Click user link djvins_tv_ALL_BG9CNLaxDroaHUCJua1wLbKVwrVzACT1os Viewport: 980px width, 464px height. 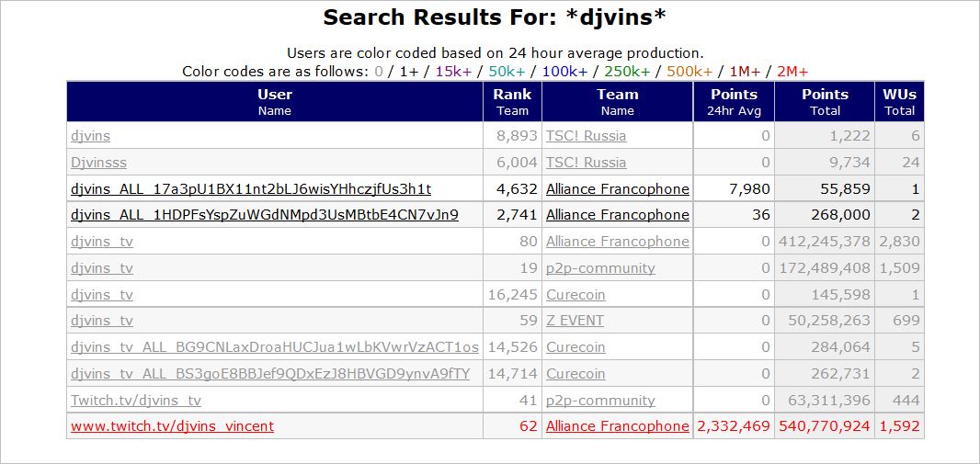point(274,347)
